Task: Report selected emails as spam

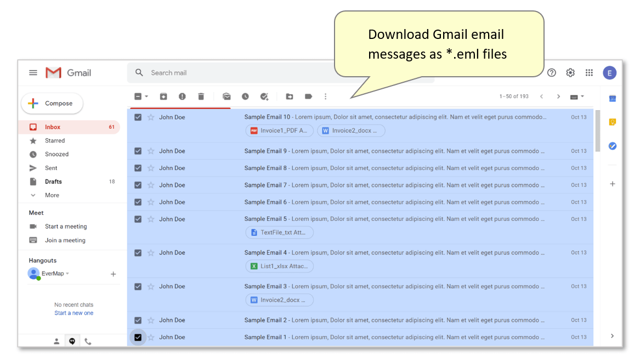Action: [x=182, y=96]
